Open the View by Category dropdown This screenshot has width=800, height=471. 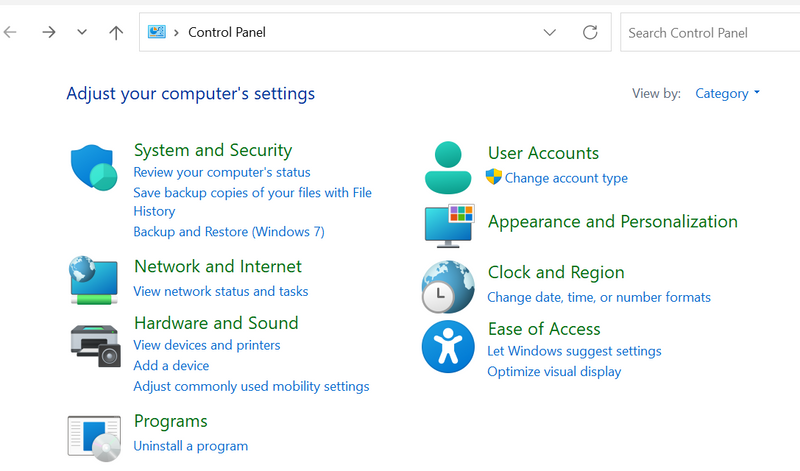pyautogui.click(x=727, y=93)
